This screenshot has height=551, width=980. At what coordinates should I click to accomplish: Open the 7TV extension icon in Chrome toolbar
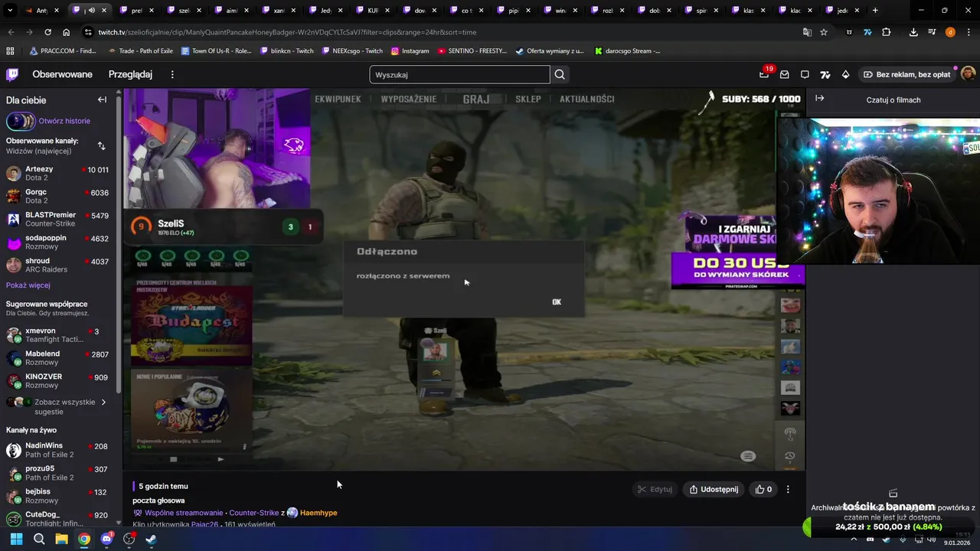pos(867,32)
